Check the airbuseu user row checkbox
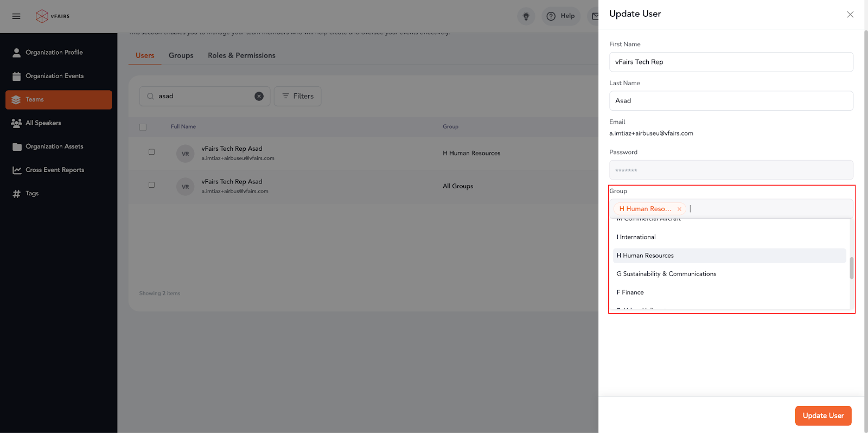Viewport: 868px width, 433px height. pyautogui.click(x=152, y=152)
